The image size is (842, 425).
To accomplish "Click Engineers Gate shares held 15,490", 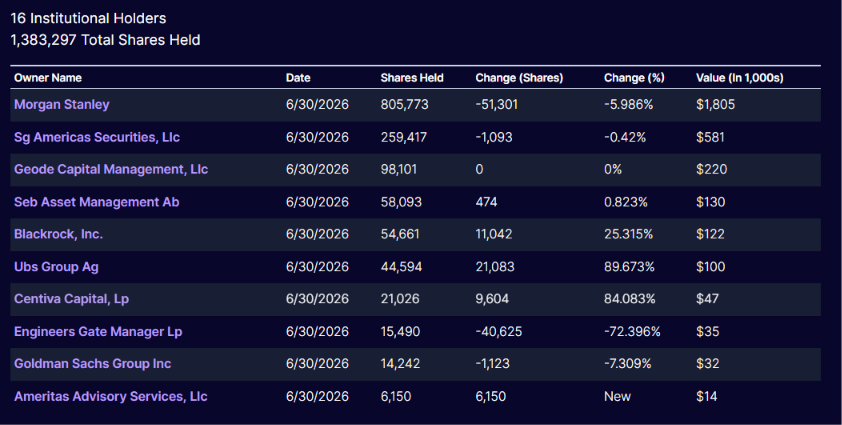I will point(400,332).
